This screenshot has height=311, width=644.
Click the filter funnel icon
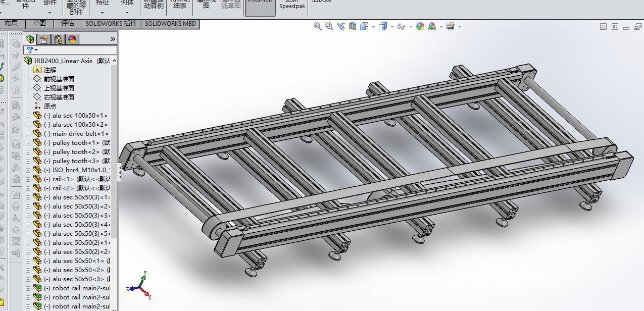30,50
